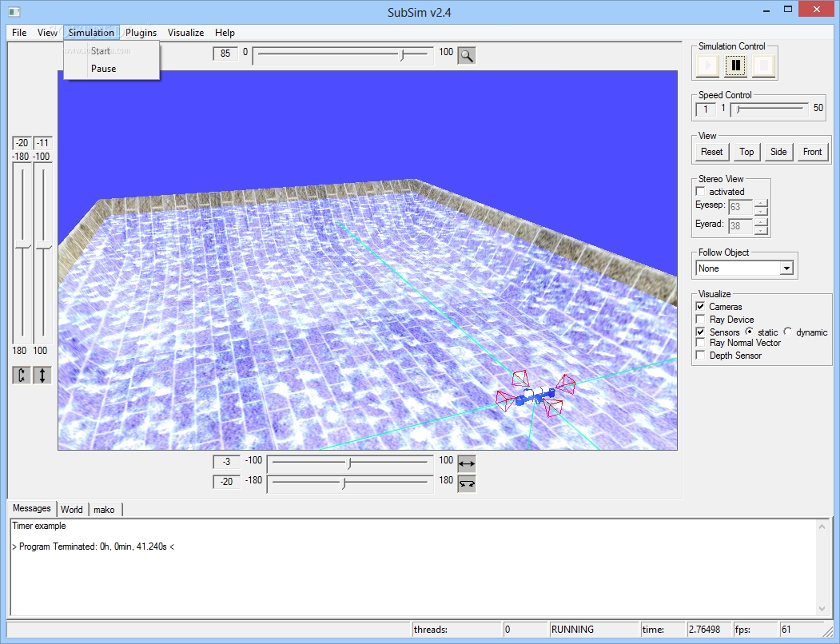Click the Reset view button
840x644 pixels.
click(x=711, y=152)
